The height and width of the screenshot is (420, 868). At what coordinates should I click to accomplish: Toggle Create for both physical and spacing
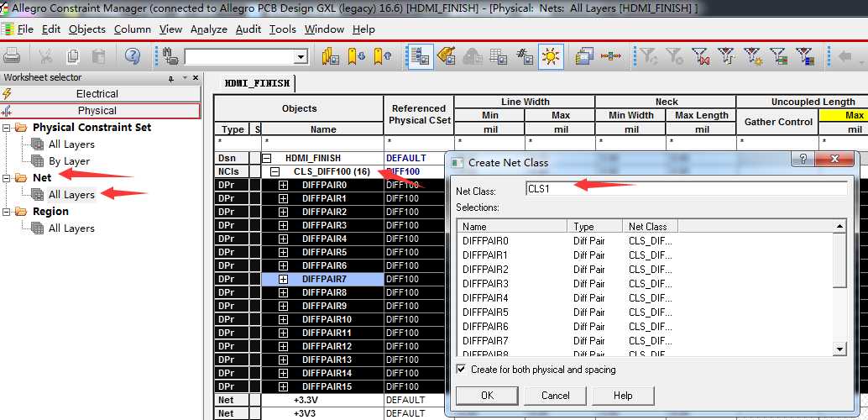[461, 369]
